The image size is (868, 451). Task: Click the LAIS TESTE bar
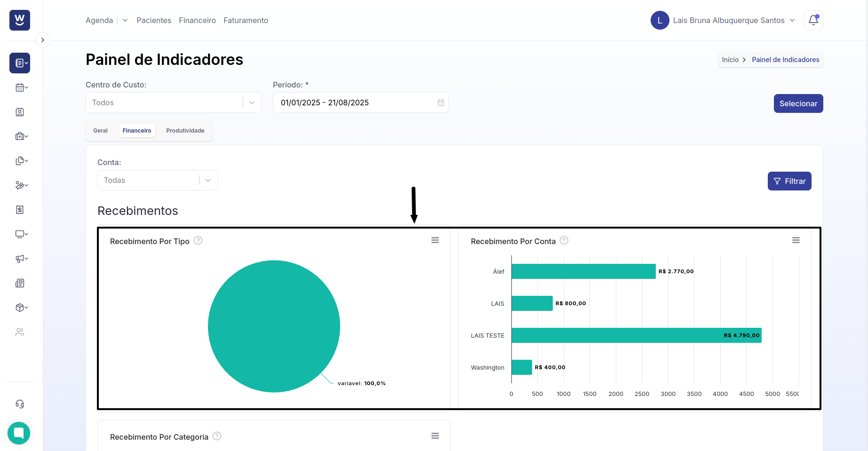[637, 335]
